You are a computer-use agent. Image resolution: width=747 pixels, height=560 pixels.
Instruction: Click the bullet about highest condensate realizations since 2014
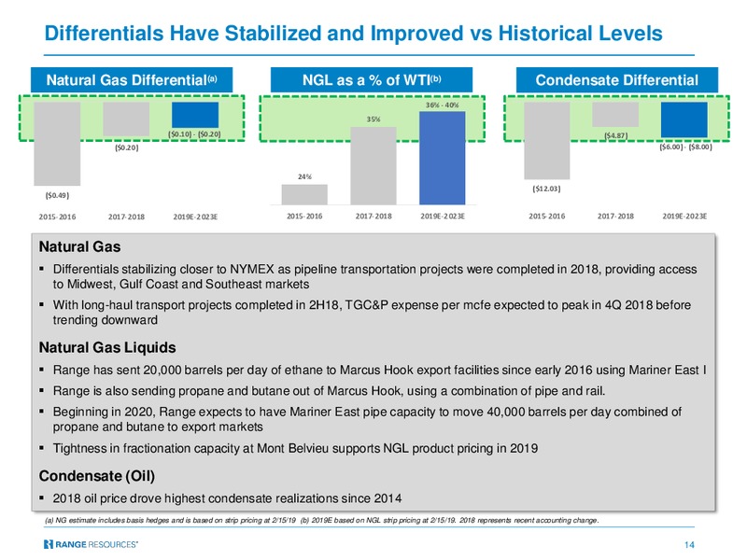pyautogui.click(x=227, y=498)
